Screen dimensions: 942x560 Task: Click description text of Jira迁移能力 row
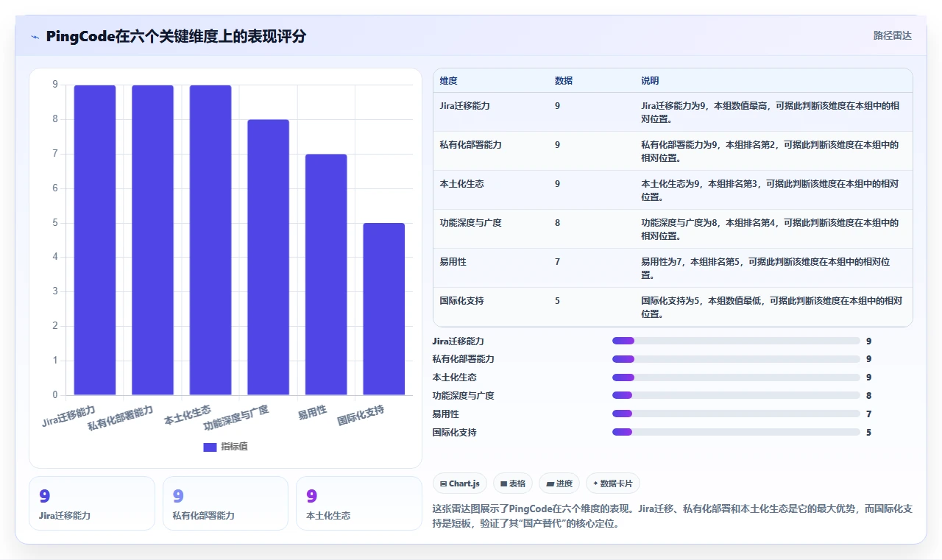click(x=770, y=112)
